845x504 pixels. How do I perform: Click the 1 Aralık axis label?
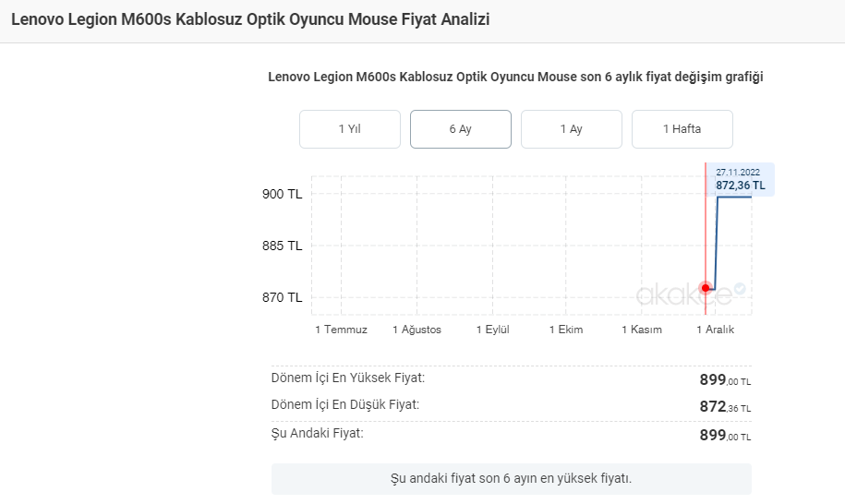point(715,330)
